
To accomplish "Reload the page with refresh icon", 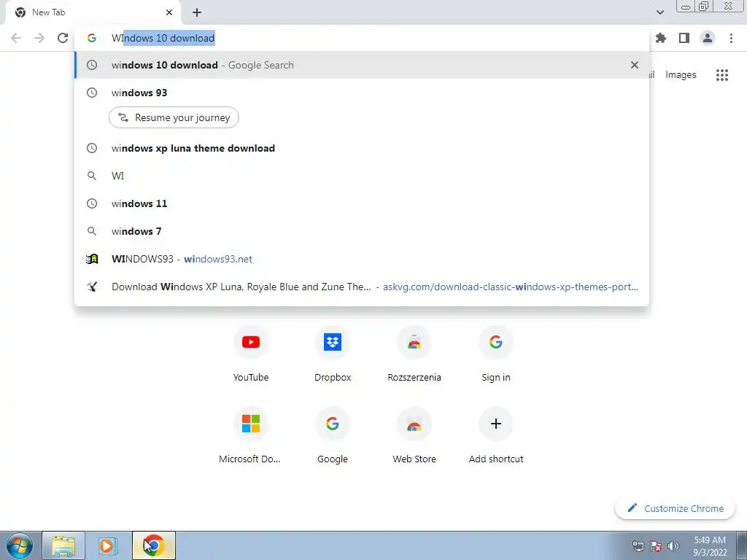I will 63,38.
